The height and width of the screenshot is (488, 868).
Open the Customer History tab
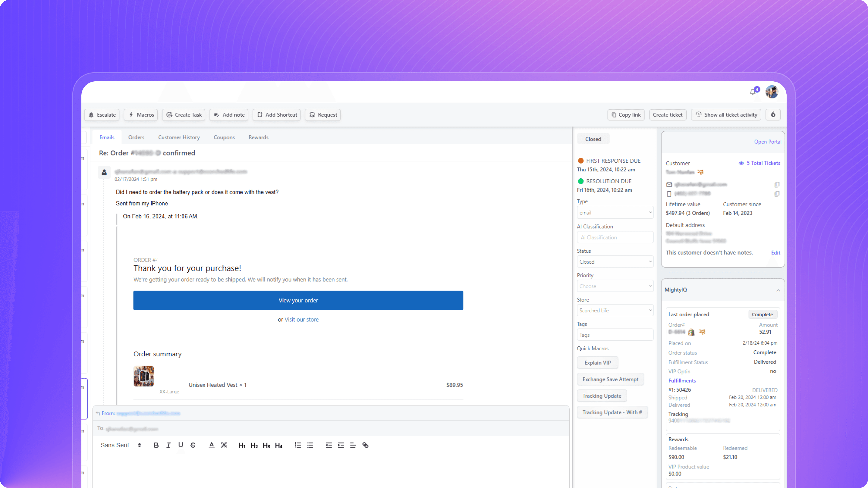pos(179,137)
